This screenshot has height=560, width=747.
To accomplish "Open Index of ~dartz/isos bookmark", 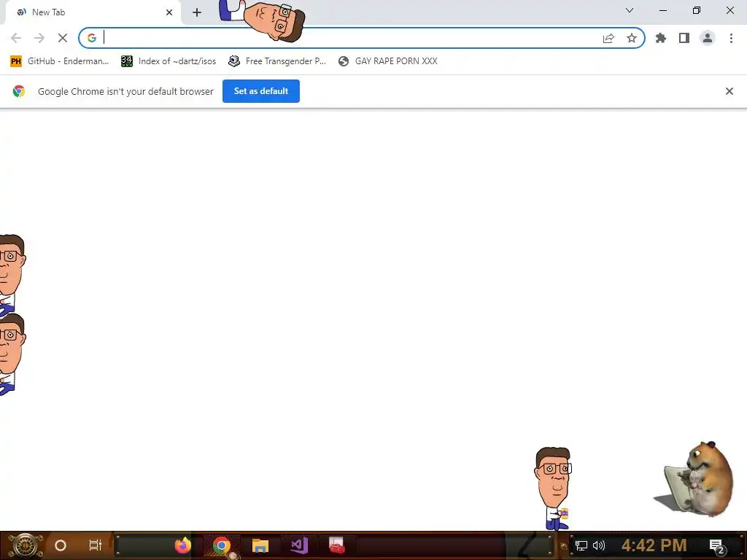I will (169, 61).
